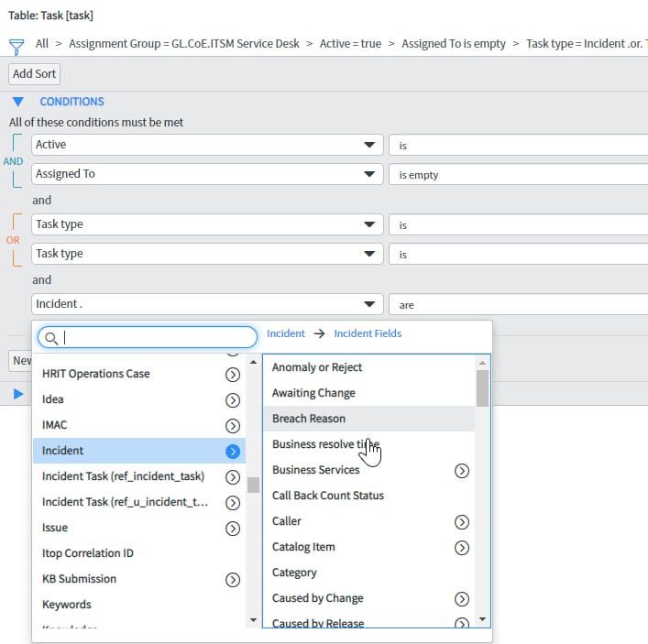Click arrow icon beside Caller field
Image resolution: width=648 pixels, height=644 pixels.
click(x=462, y=521)
